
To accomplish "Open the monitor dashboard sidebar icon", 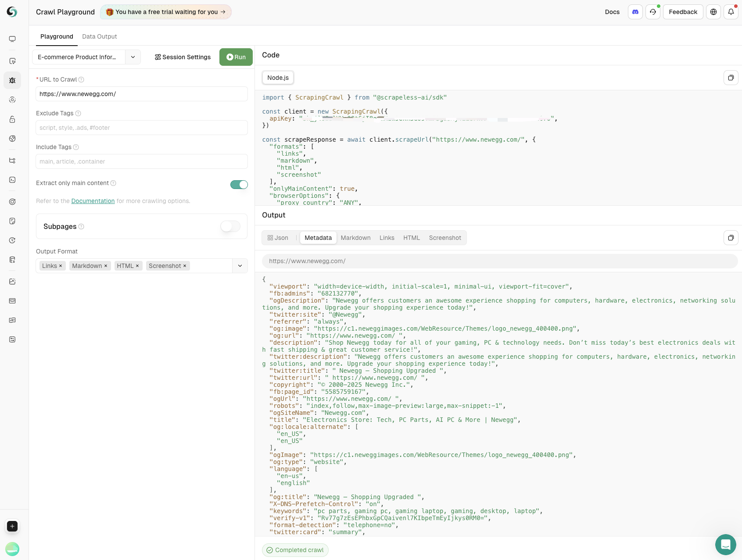I will (x=12, y=39).
